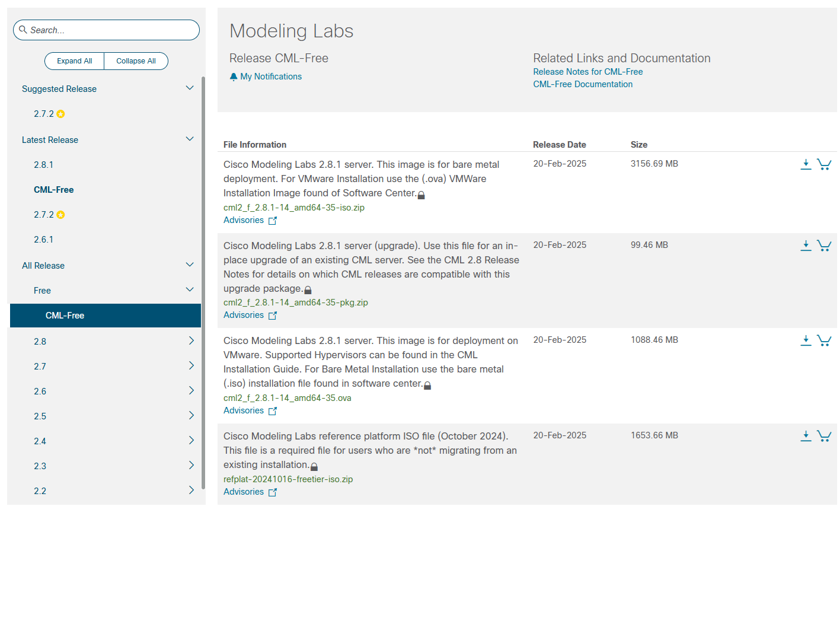Add refplat ISO zip to cart
This screenshot has width=840, height=640.
(824, 436)
